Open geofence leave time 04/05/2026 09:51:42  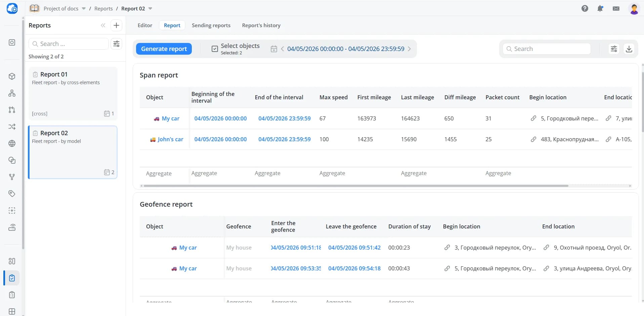click(354, 248)
